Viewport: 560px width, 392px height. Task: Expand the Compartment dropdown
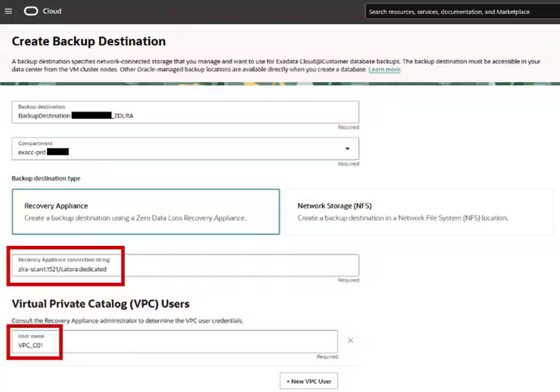(x=186, y=149)
